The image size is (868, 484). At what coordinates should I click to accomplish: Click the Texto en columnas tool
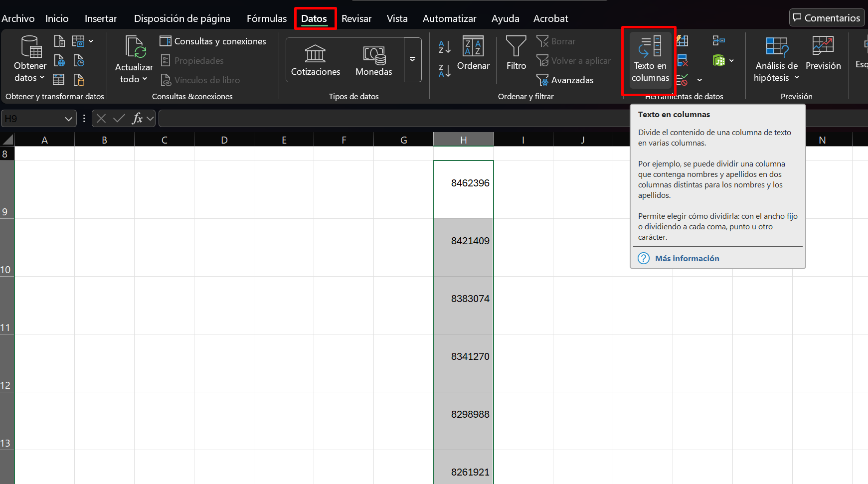[x=650, y=59]
